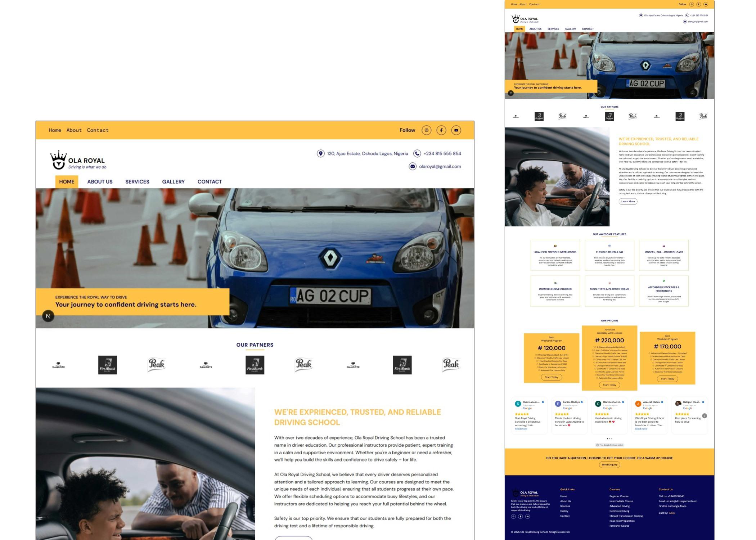The height and width of the screenshot is (540, 756).
Task: Click first Peak partner logo in large preview
Action: pos(157,365)
